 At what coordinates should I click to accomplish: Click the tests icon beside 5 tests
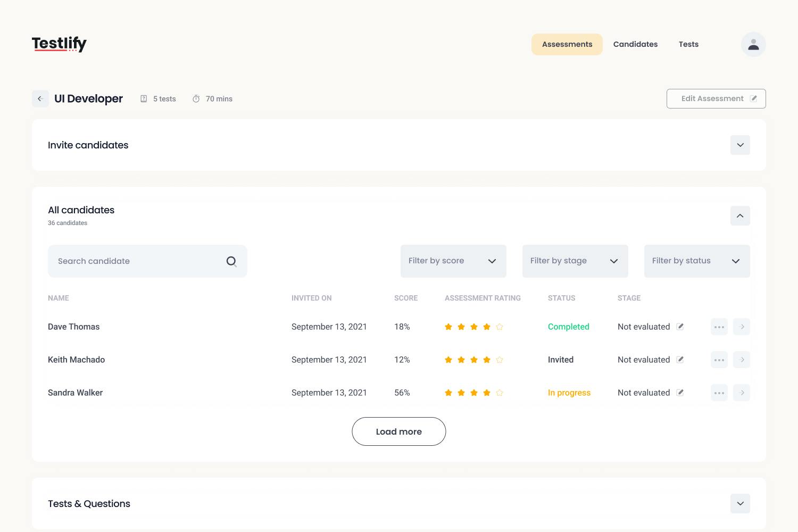click(144, 98)
